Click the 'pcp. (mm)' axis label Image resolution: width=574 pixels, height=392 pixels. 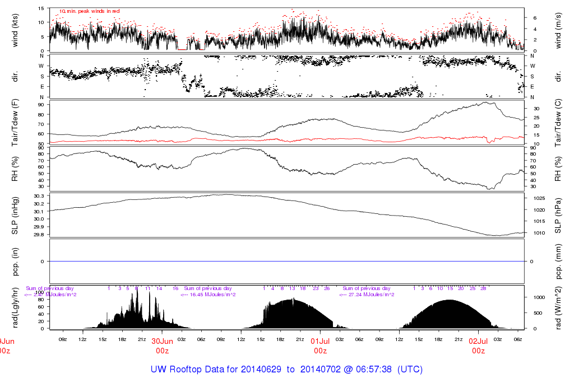pyautogui.click(x=558, y=262)
